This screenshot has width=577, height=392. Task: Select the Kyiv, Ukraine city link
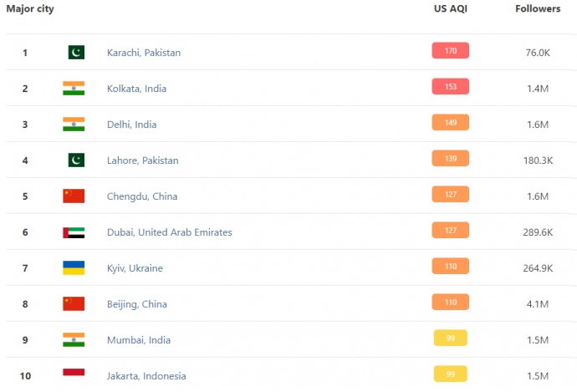point(135,268)
